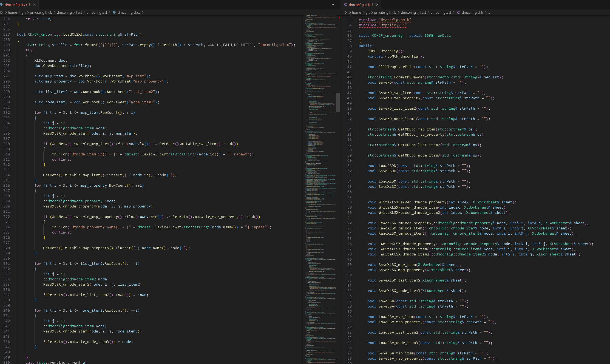Click red error marker in overview ruler
This screenshot has width=610, height=364.
339,18
